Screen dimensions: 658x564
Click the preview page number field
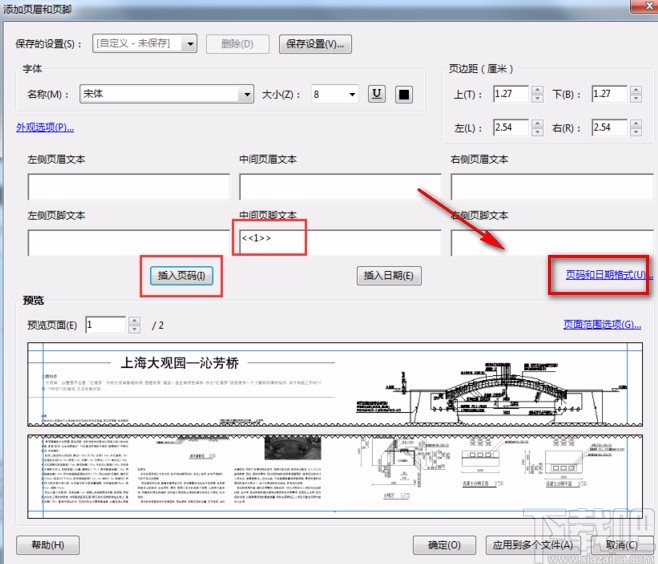(105, 325)
